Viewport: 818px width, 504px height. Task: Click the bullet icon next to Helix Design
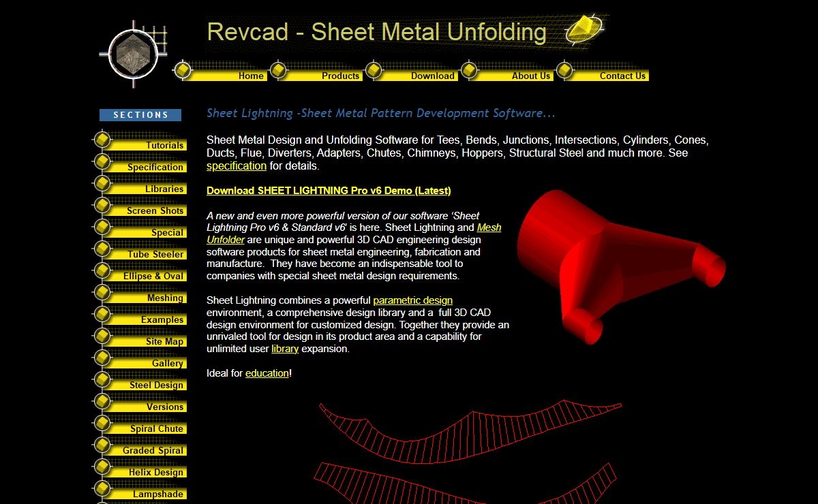point(102,467)
